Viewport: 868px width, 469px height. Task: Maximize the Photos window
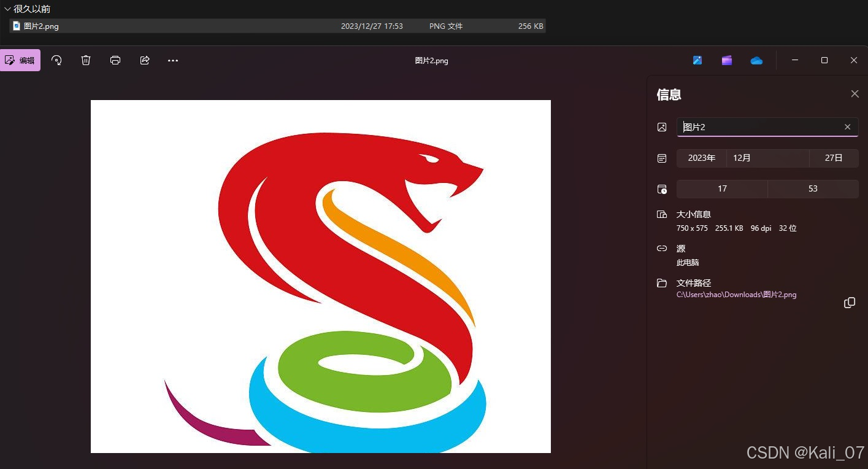824,60
